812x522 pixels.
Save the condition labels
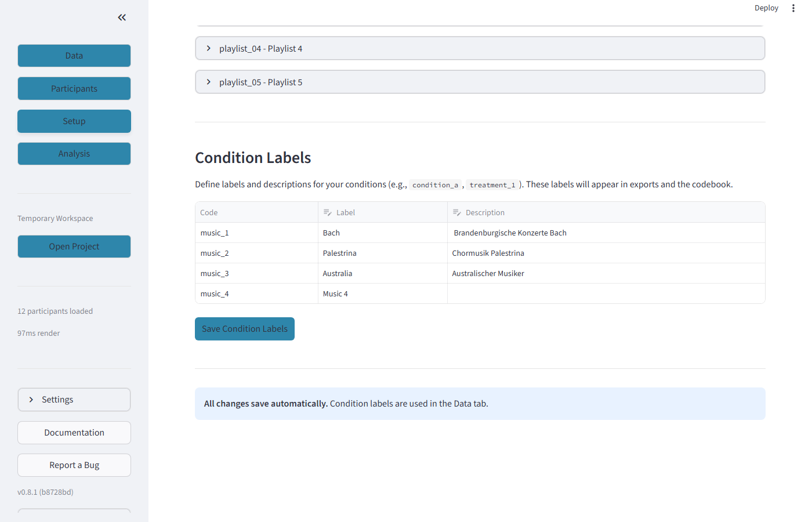tap(245, 329)
